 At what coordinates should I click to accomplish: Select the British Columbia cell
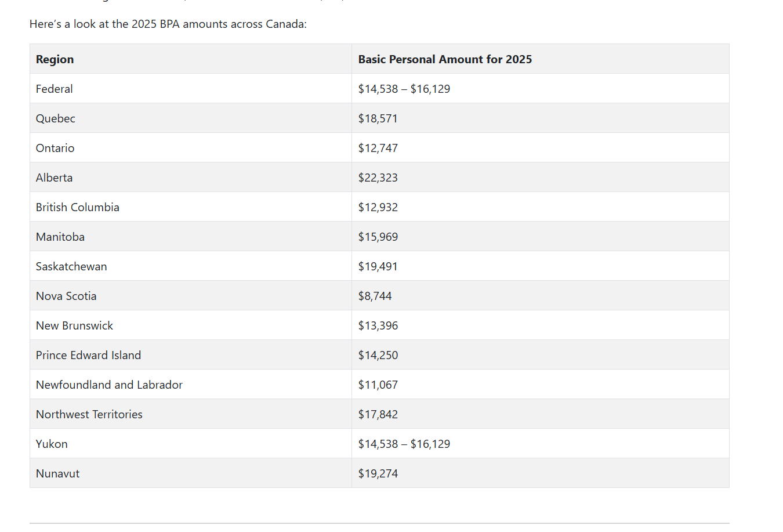tap(77, 207)
